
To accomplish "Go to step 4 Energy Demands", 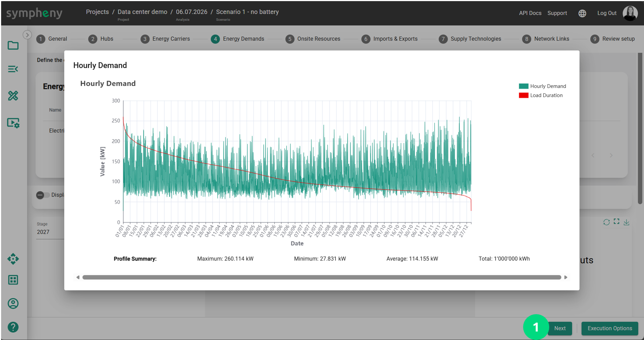I will coord(237,39).
